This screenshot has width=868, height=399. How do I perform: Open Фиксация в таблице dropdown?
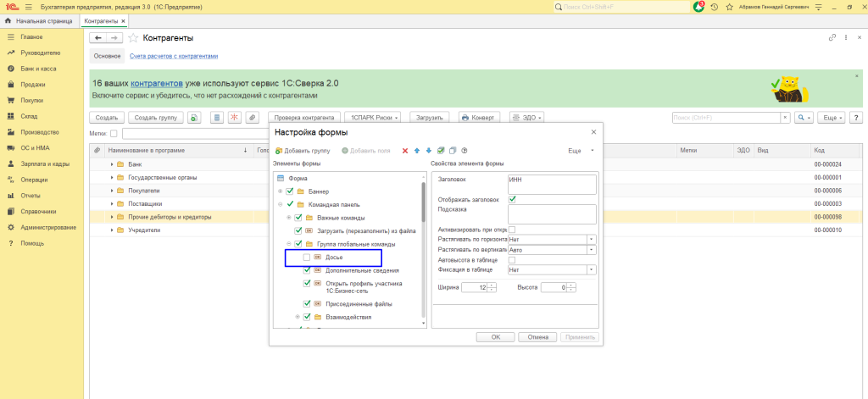click(x=592, y=270)
